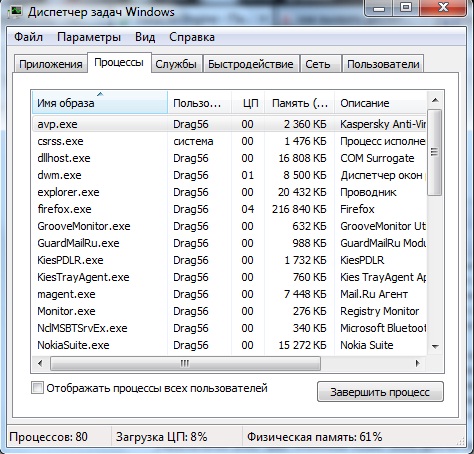Open the Файл menu
This screenshot has width=474, height=454.
pyautogui.click(x=28, y=37)
